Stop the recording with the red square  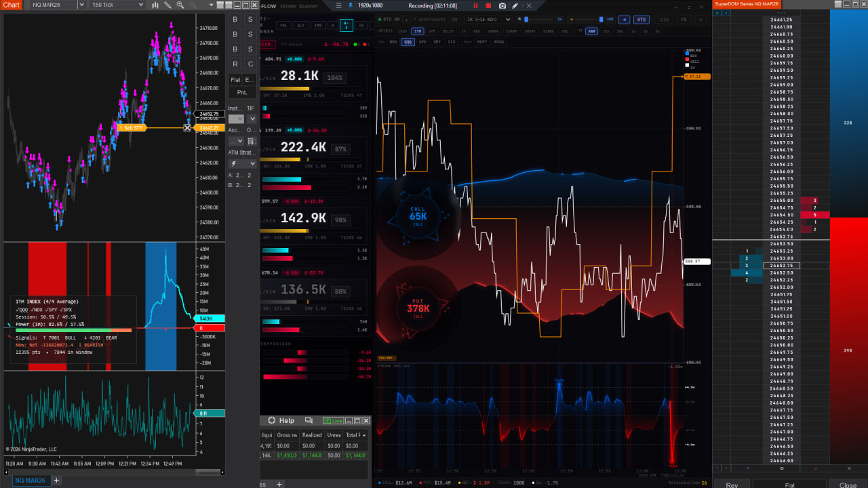click(x=488, y=5)
